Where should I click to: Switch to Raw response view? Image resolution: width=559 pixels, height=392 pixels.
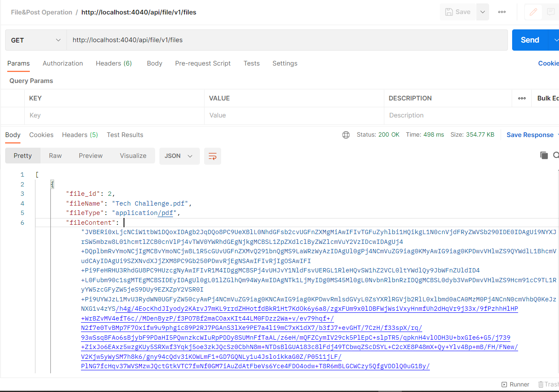(55, 155)
